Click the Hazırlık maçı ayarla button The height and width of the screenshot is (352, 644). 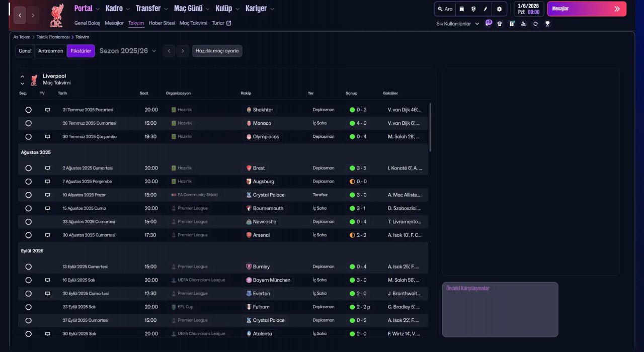[x=217, y=51]
